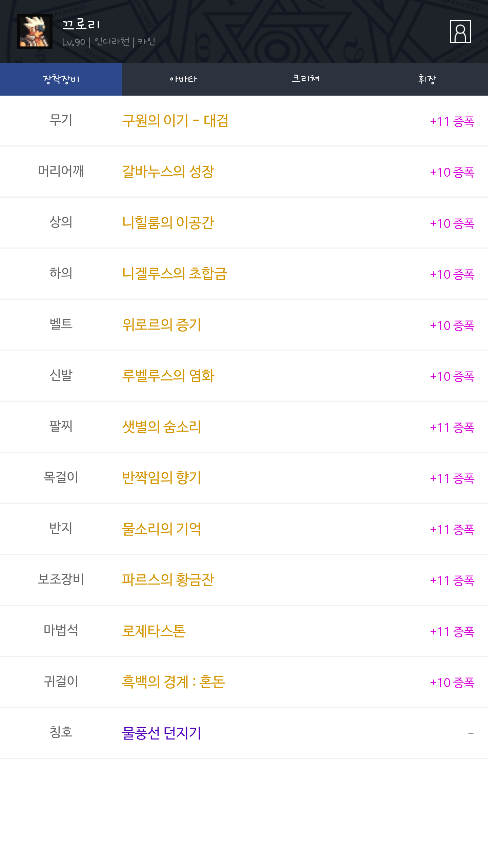
Task: Open the character avatar thumbnail
Action: [35, 32]
